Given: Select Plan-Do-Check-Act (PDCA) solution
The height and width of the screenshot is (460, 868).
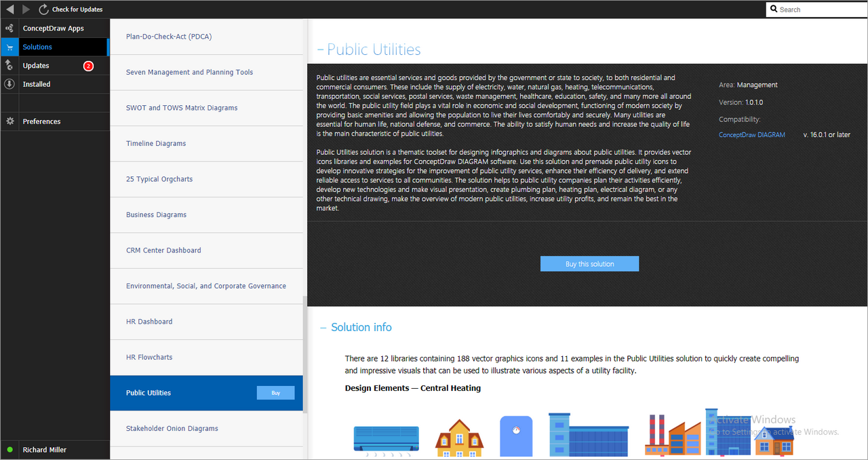Looking at the screenshot, I should (x=206, y=37).
